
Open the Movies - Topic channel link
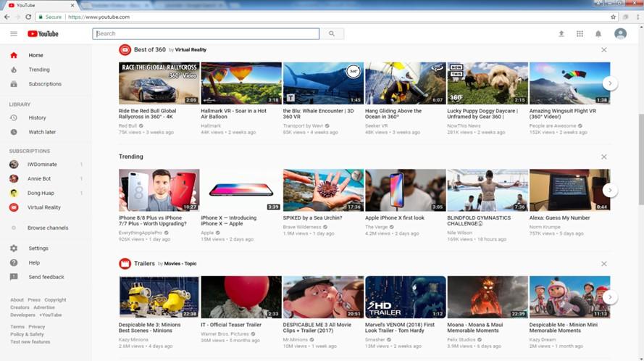point(180,264)
